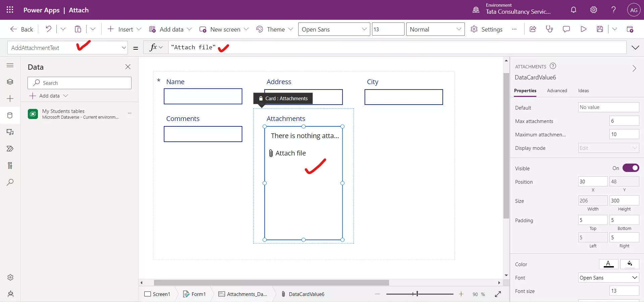
Task: Preview the app with the Play icon
Action: [x=583, y=29]
